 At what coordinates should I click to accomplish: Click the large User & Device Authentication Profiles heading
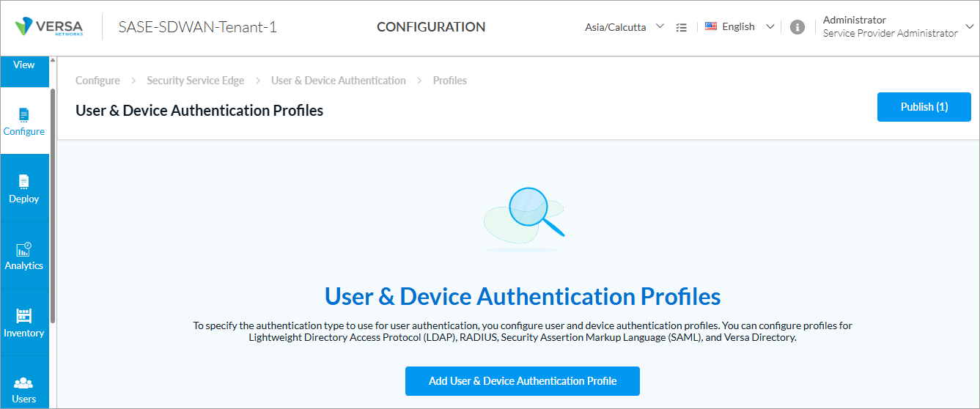pyautogui.click(x=523, y=296)
